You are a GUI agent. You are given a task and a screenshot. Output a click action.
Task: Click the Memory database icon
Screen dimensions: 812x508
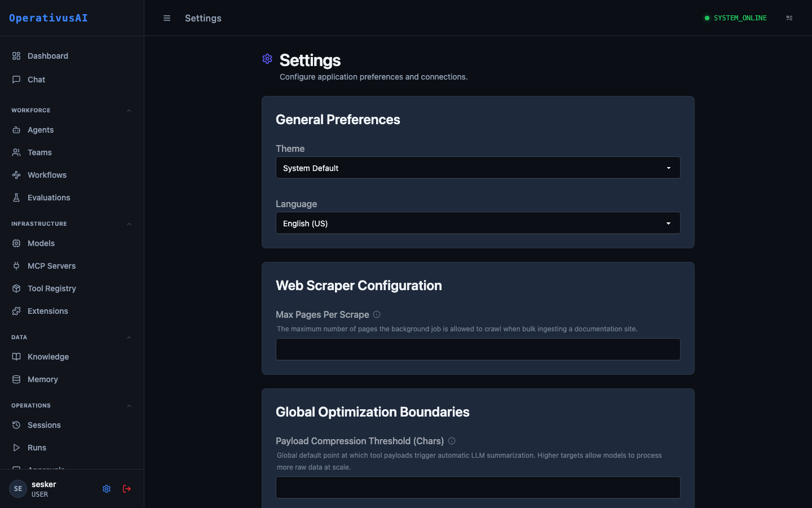(x=16, y=379)
